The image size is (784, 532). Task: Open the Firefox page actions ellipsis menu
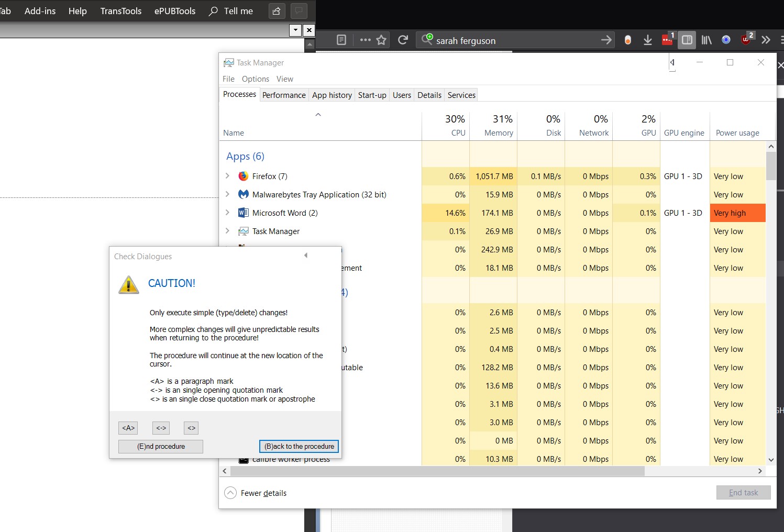pyautogui.click(x=365, y=40)
